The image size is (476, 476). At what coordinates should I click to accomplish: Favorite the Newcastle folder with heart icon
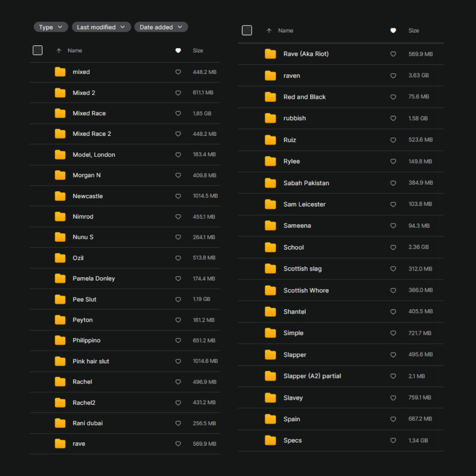point(178,196)
